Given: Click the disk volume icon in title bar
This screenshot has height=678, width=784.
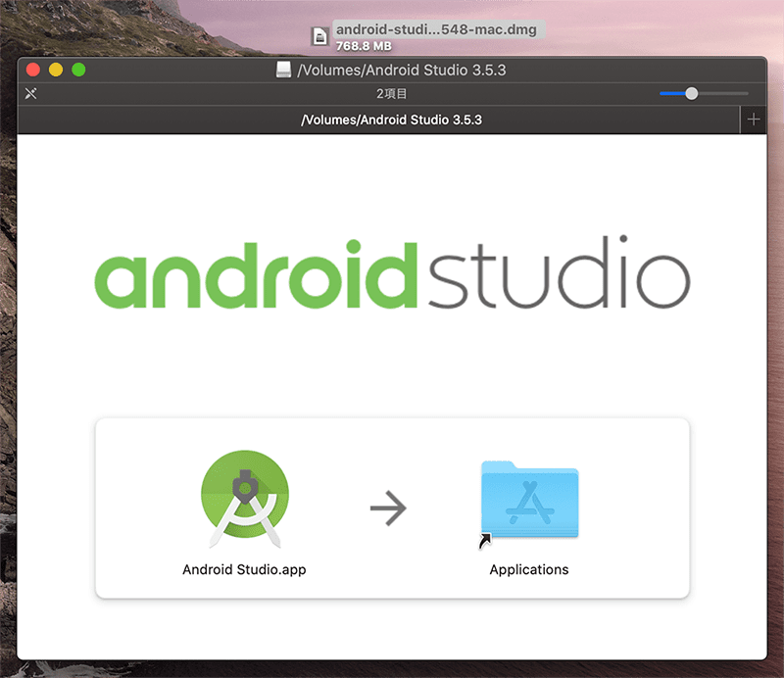Looking at the screenshot, I should [283, 70].
